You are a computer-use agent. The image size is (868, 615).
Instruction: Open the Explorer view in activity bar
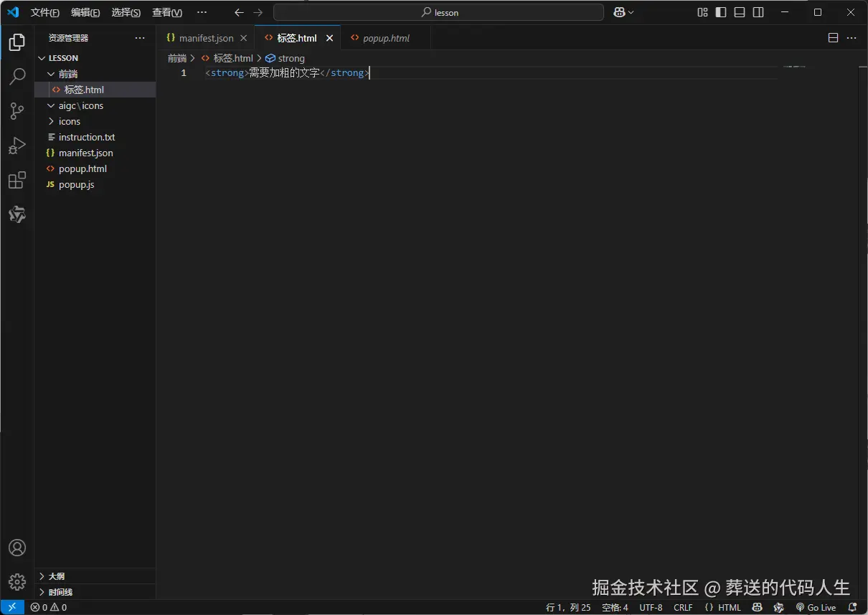17,42
